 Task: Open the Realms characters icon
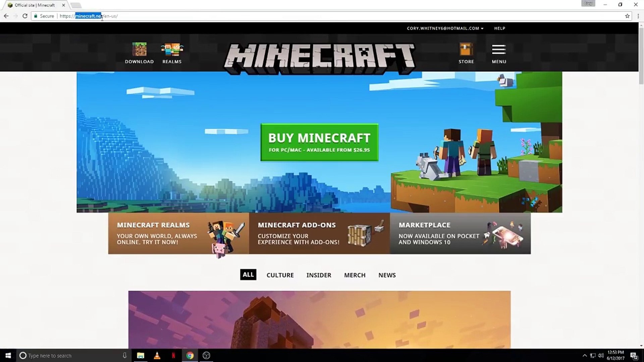point(172,50)
